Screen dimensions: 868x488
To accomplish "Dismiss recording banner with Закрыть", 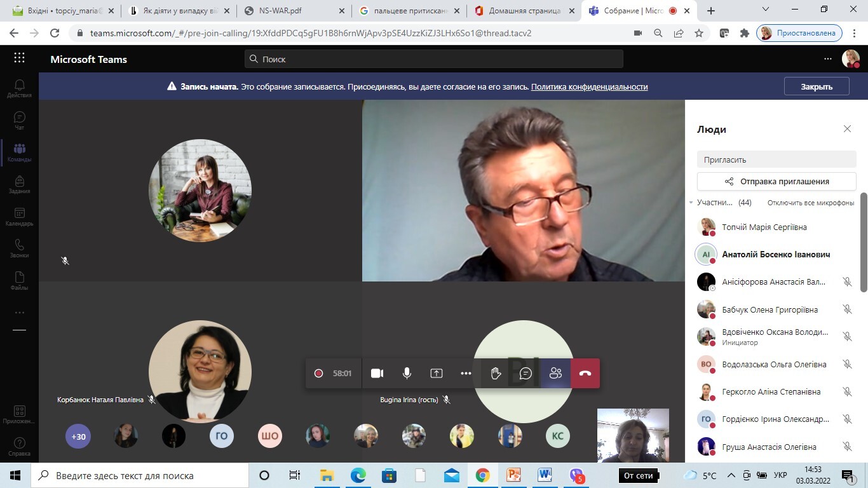I will click(817, 86).
